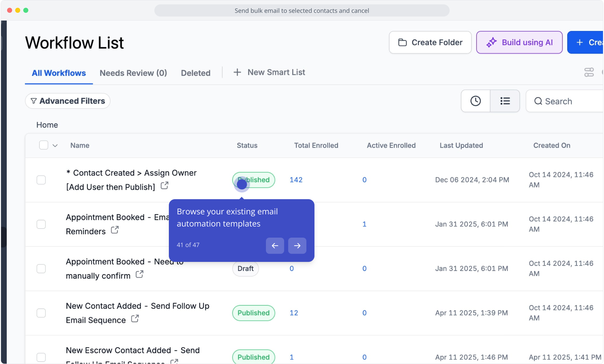
Task: Click the blue tour hotspot beacon
Action: (x=242, y=184)
